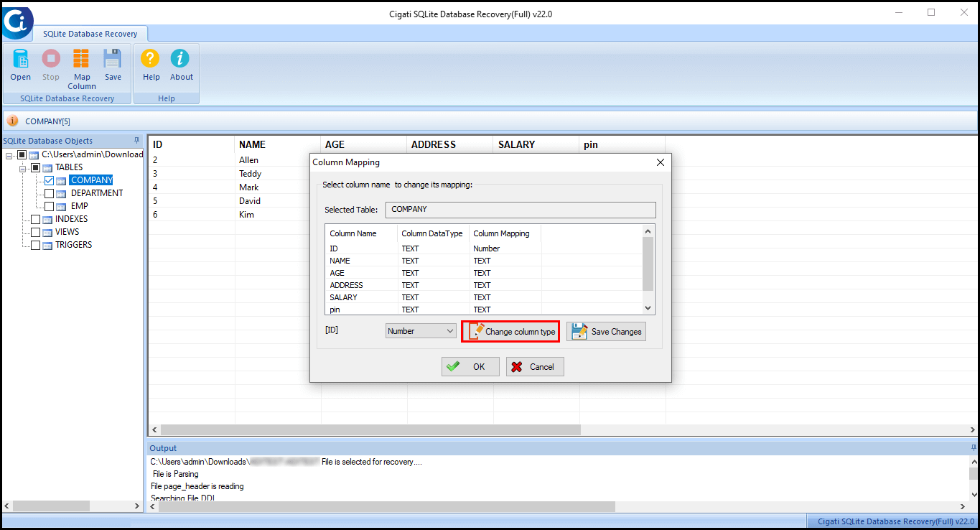This screenshot has height=530, width=980.
Task: Check the VIEWS checkbox
Action: (35, 232)
